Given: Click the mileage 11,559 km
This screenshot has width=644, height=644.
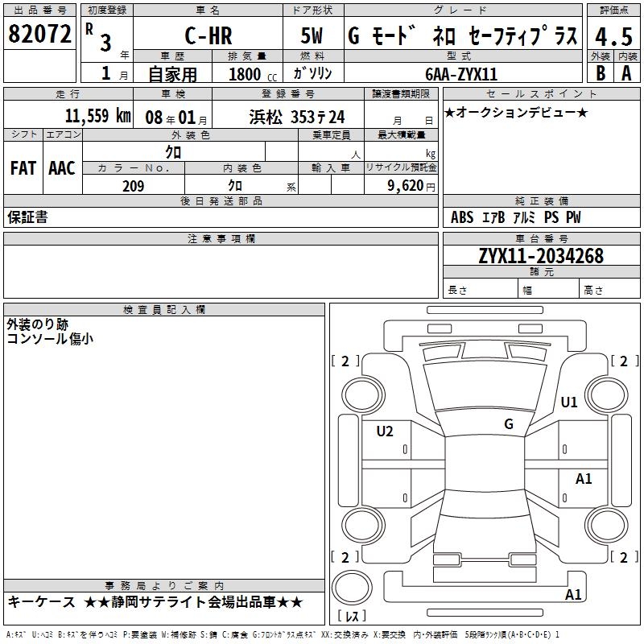Looking at the screenshot, I should coord(97,116).
